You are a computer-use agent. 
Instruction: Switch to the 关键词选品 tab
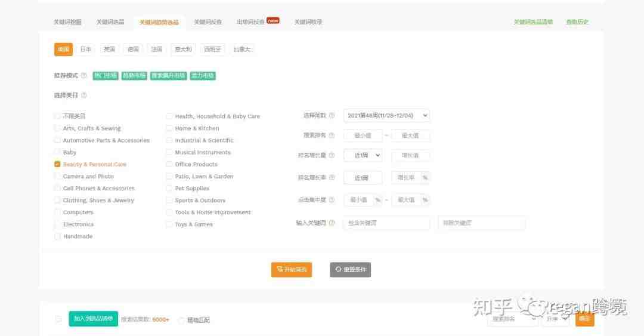110,22
